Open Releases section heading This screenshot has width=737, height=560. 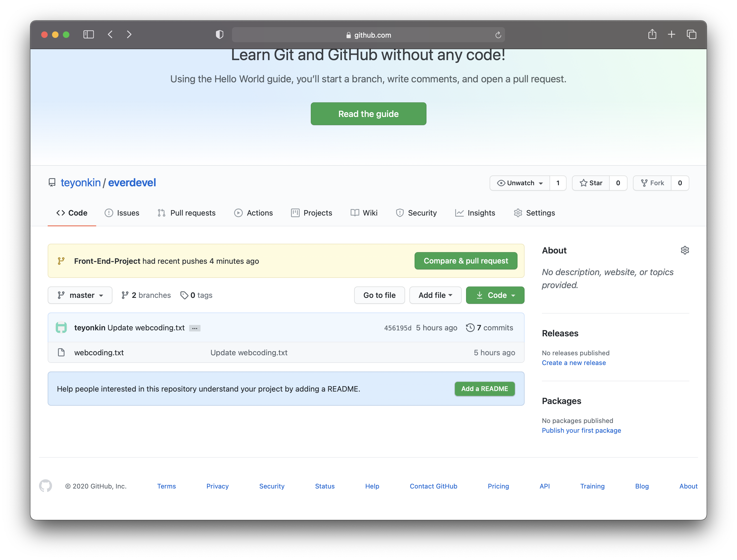coord(560,333)
